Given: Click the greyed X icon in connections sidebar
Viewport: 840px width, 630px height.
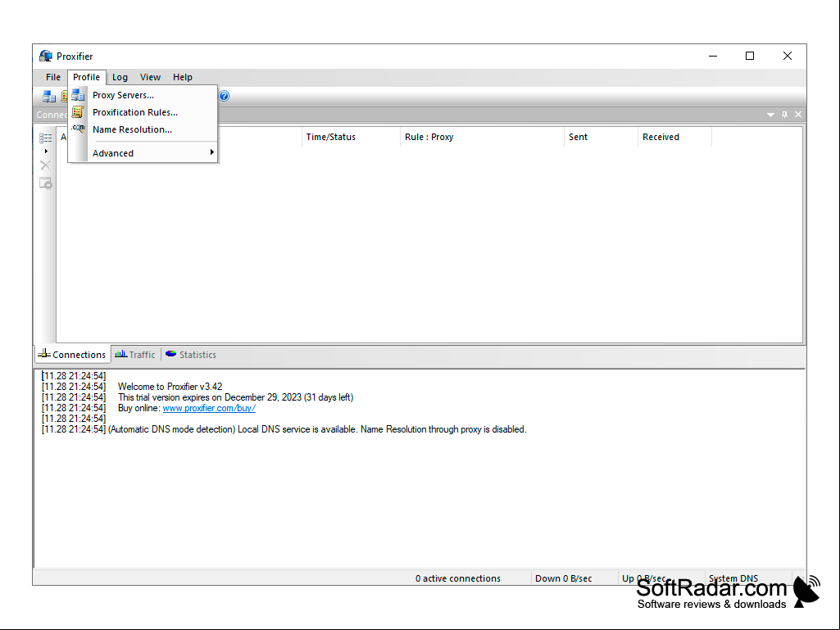Looking at the screenshot, I should coord(46,165).
